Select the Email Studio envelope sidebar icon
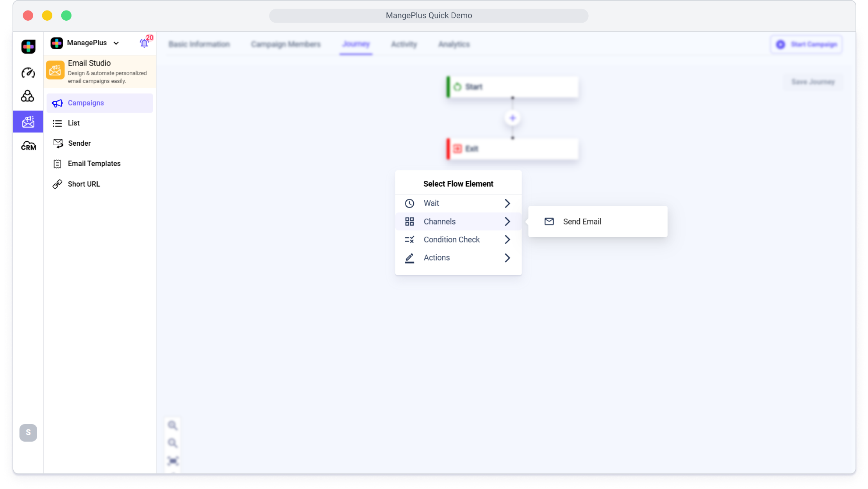The width and height of the screenshot is (868, 489). pyautogui.click(x=28, y=122)
